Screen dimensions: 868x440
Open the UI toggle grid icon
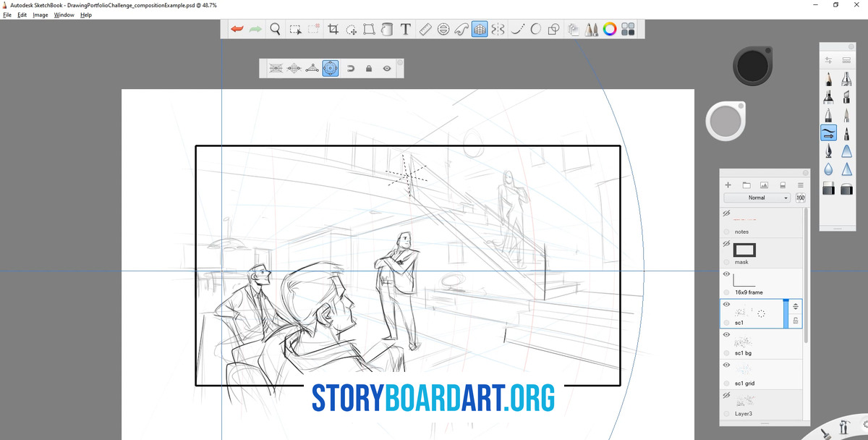[x=628, y=29]
